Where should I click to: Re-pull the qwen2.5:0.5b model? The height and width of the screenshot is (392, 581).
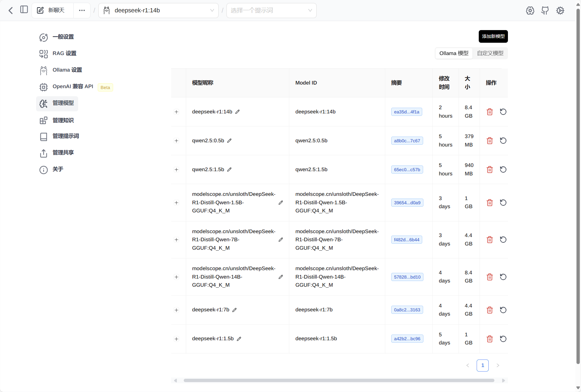(503, 141)
